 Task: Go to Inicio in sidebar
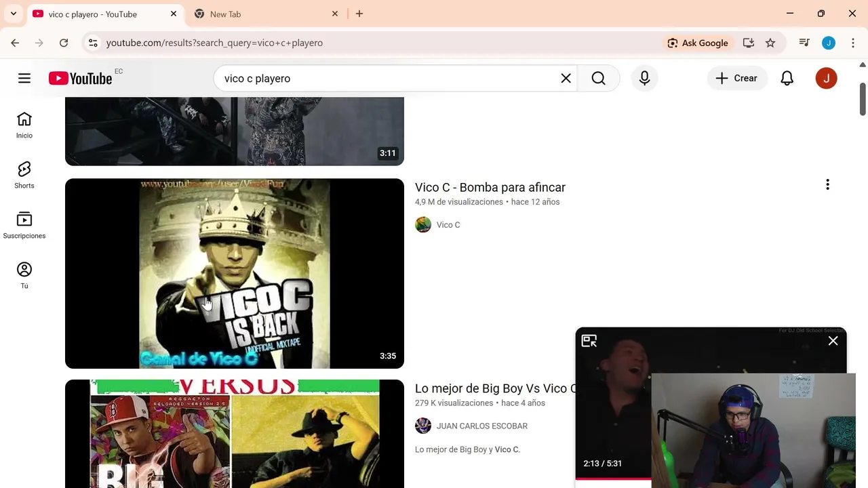tap(24, 125)
